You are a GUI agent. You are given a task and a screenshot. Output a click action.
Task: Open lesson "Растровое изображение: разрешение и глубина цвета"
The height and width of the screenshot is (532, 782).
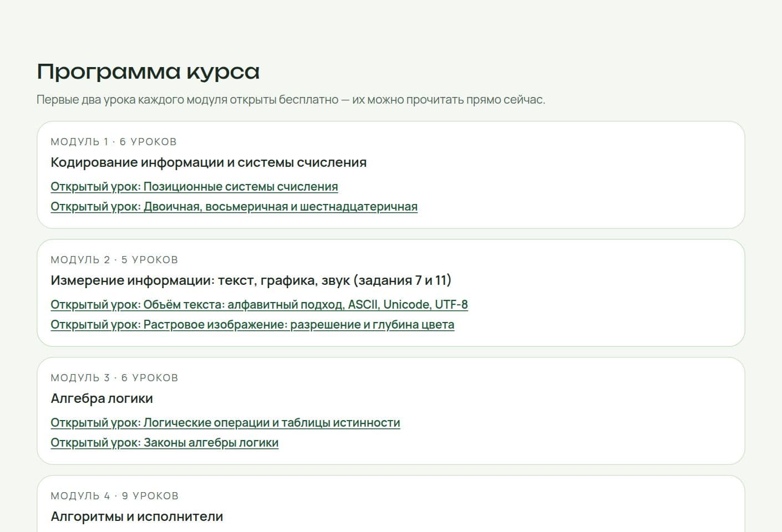pyautogui.click(x=252, y=325)
